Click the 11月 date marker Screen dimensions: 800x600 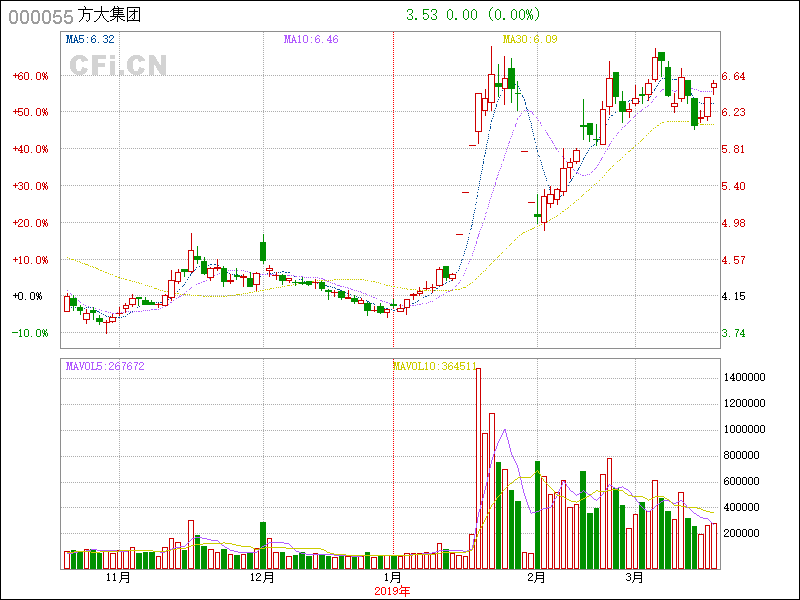coord(118,578)
